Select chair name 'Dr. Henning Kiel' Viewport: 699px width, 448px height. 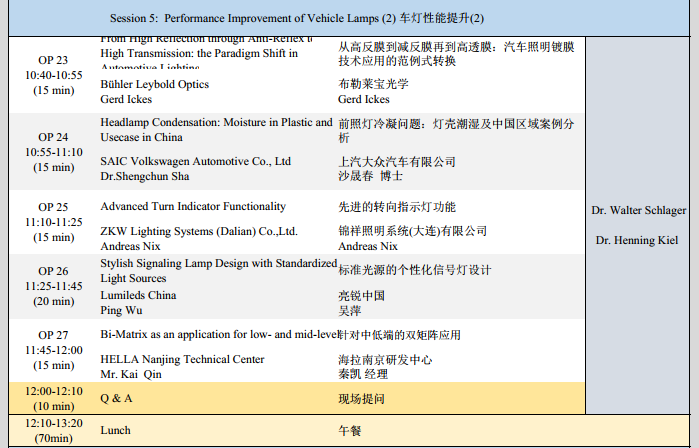(x=637, y=241)
